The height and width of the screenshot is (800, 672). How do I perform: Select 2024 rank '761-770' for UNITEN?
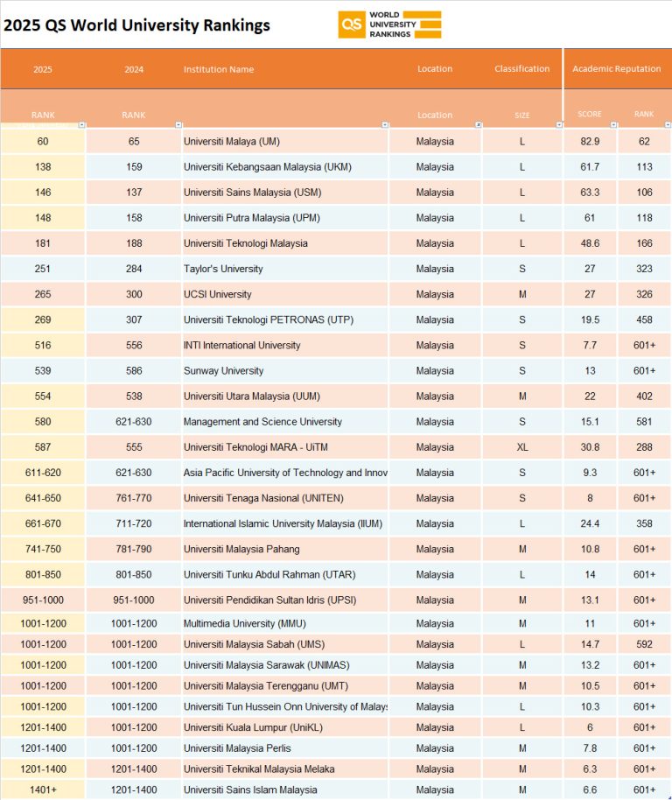[134, 499]
